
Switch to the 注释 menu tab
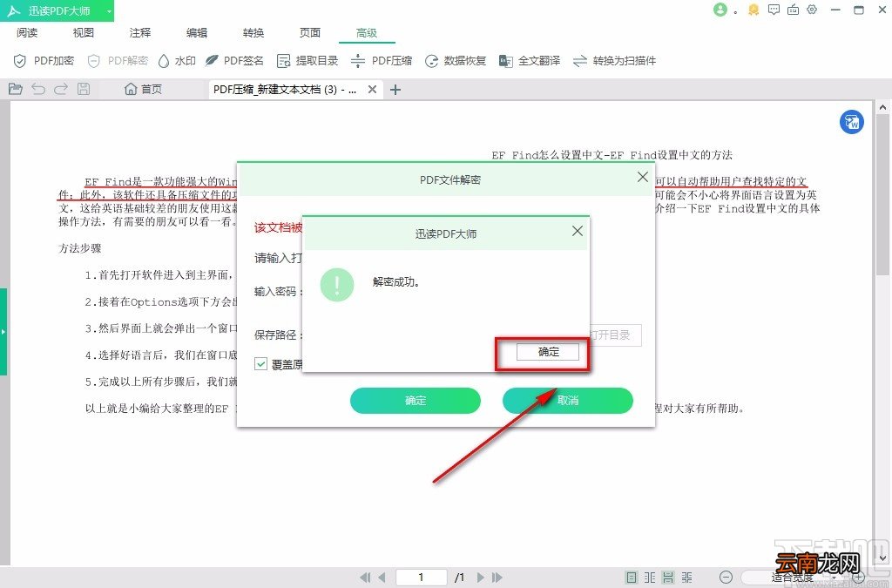[x=140, y=32]
